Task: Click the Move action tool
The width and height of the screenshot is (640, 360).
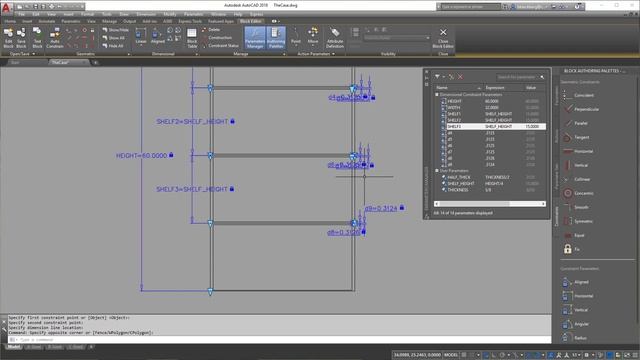Action: tap(313, 36)
